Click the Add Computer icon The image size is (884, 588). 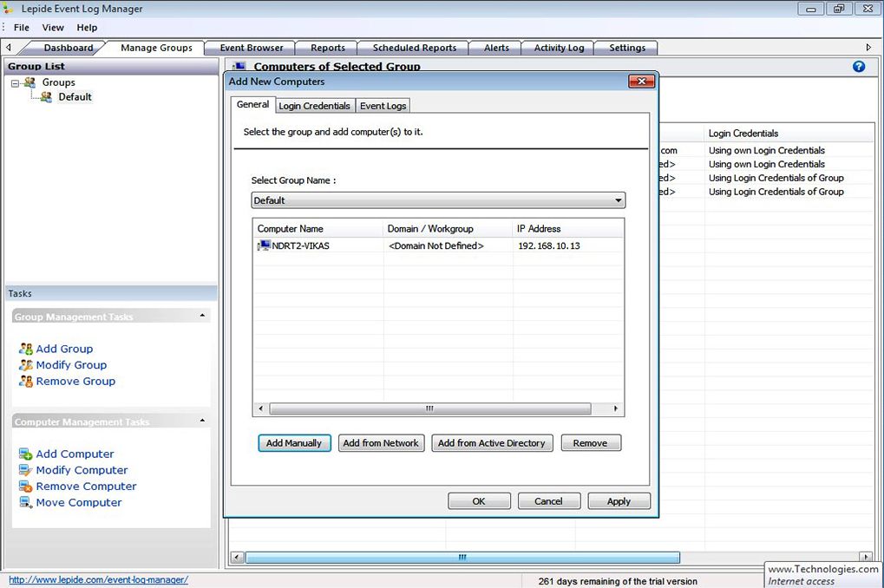pyautogui.click(x=25, y=454)
